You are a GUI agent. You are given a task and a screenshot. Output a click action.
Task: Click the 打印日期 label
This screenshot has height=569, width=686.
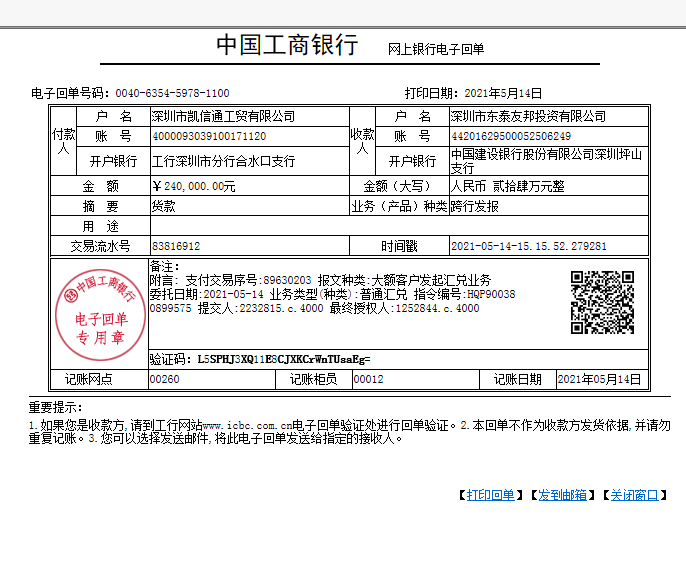click(x=431, y=93)
